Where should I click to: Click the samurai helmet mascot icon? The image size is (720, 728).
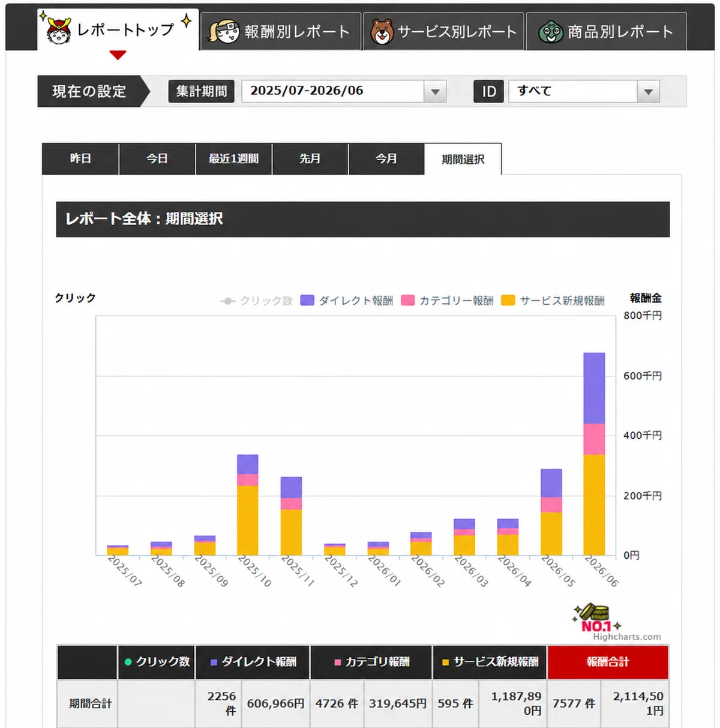click(x=58, y=31)
